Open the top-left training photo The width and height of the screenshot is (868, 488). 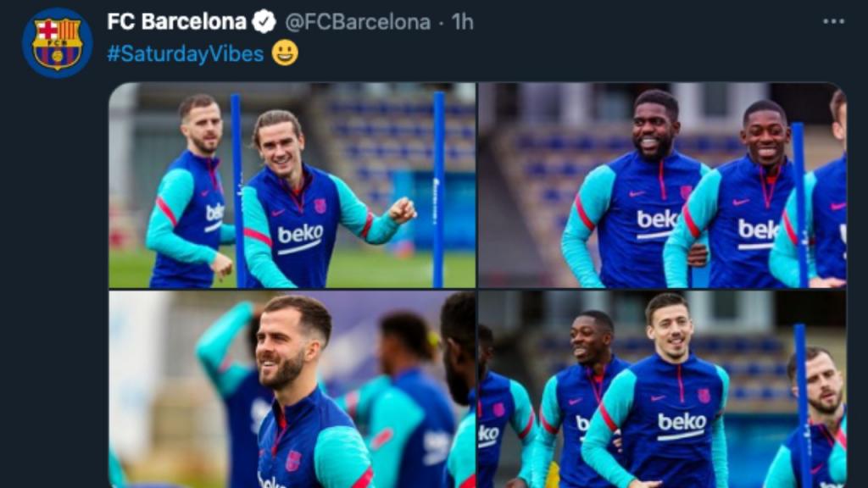pyautogui.click(x=292, y=185)
